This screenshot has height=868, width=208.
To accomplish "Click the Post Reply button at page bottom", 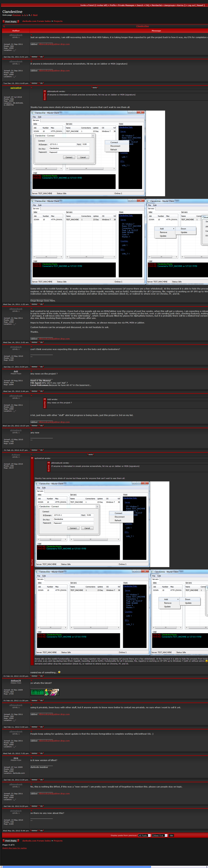I will 11,841.
